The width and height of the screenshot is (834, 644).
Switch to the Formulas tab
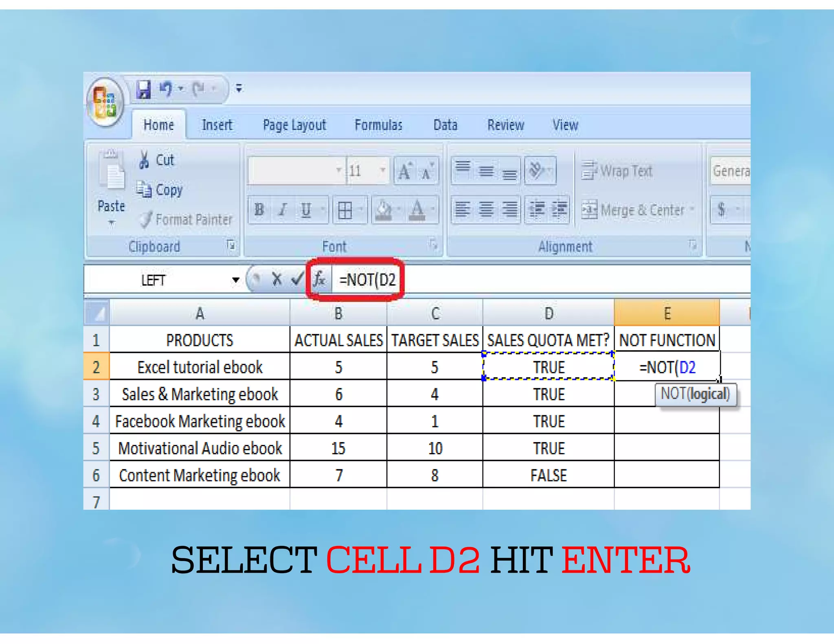tap(378, 125)
